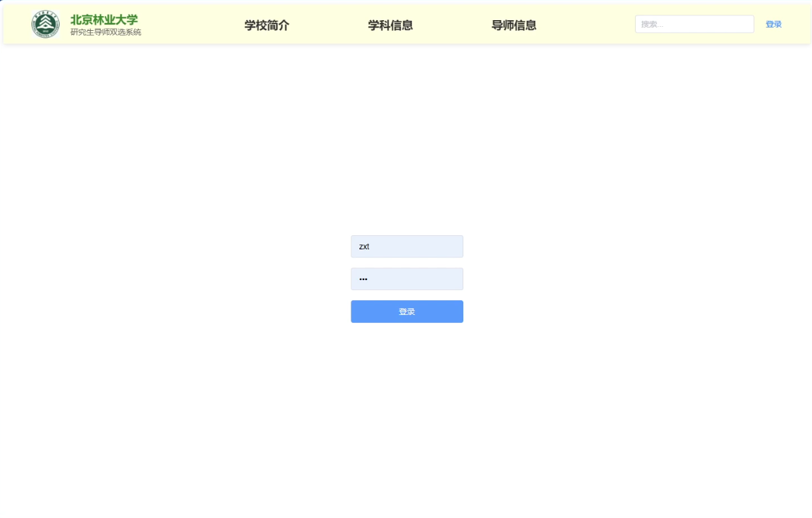Click 北京林业大学 site title text
812x518 pixels.
(104, 19)
